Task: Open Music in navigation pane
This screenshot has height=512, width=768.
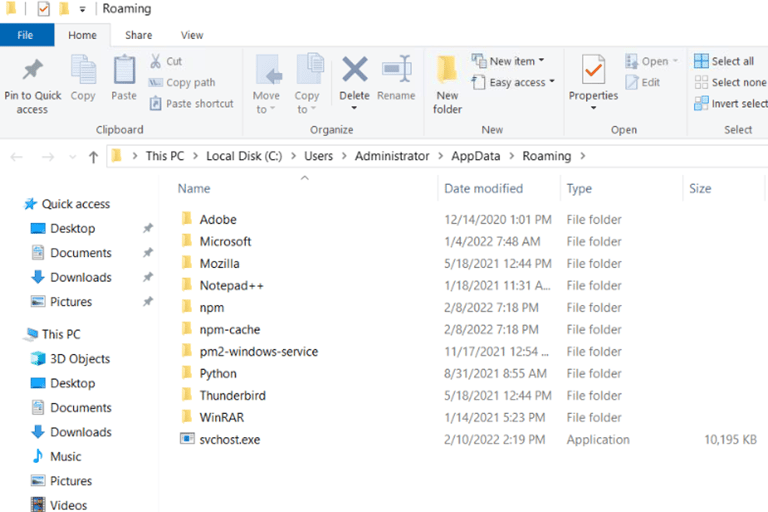Action: [65, 457]
